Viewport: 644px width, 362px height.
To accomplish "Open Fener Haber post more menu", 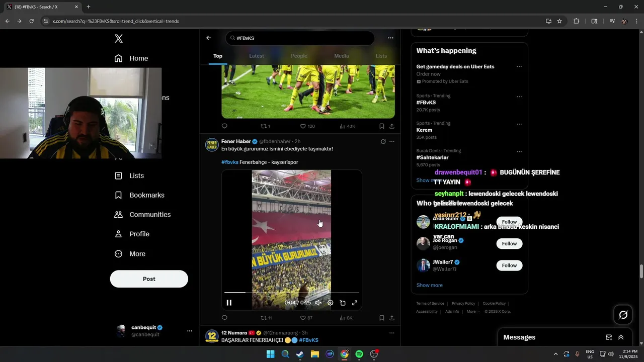I will tap(392, 142).
